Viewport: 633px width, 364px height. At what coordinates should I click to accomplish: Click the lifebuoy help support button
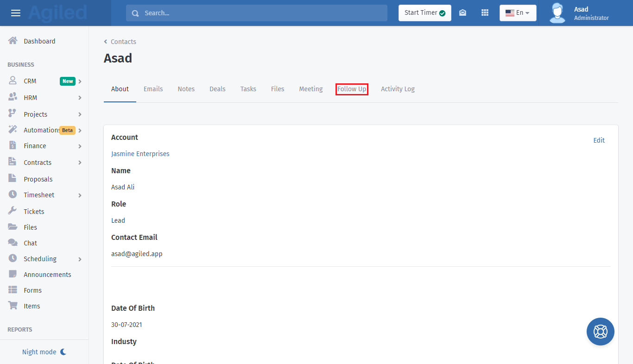(600, 332)
